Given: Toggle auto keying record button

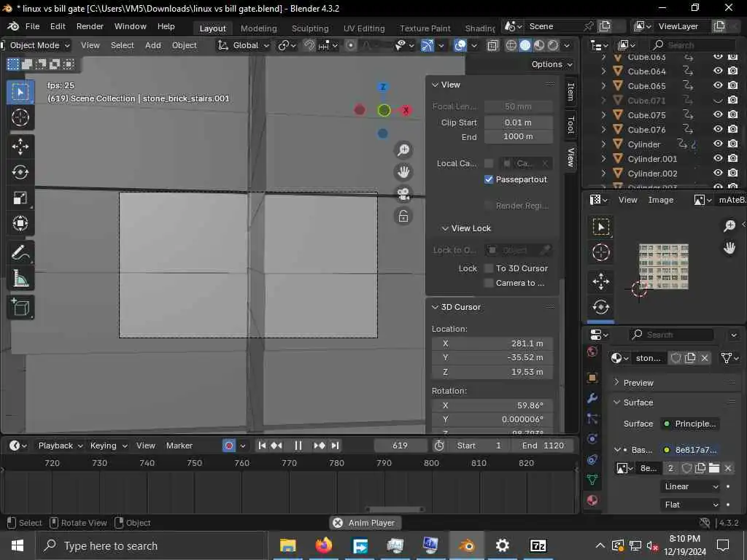Looking at the screenshot, I should pos(229,446).
